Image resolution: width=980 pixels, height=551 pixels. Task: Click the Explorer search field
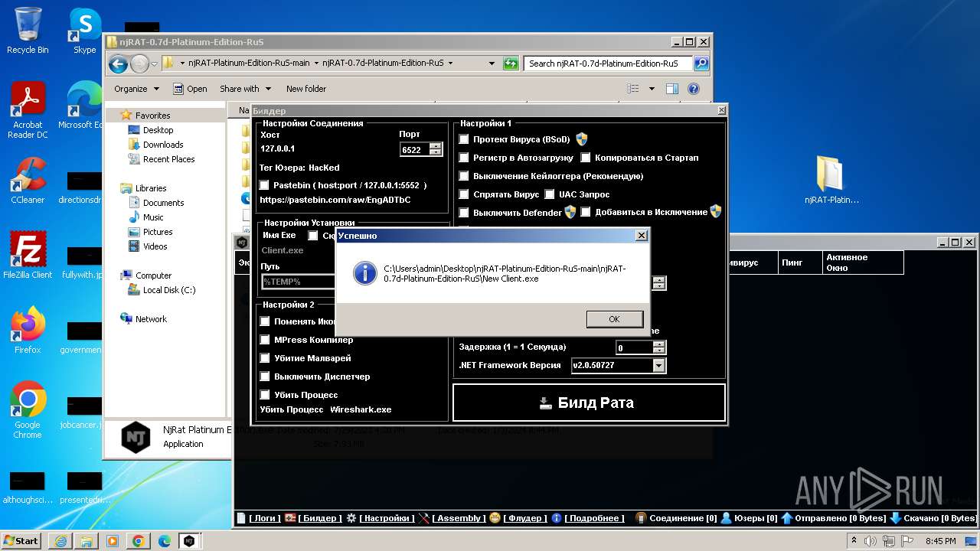[x=608, y=64]
